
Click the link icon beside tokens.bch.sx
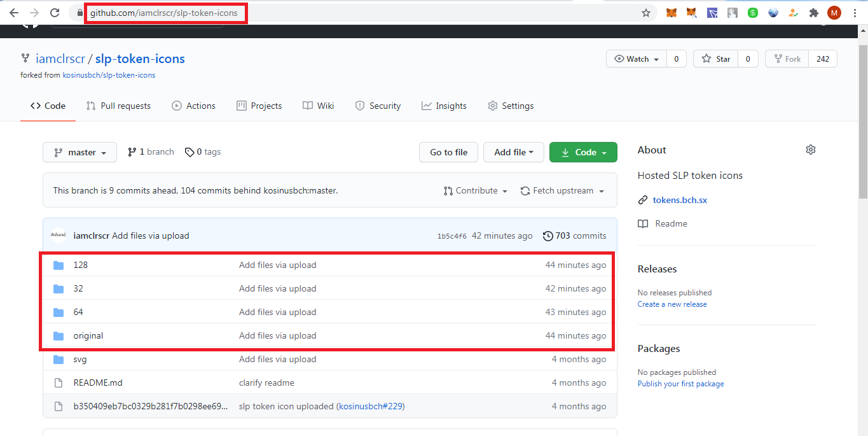[643, 200]
